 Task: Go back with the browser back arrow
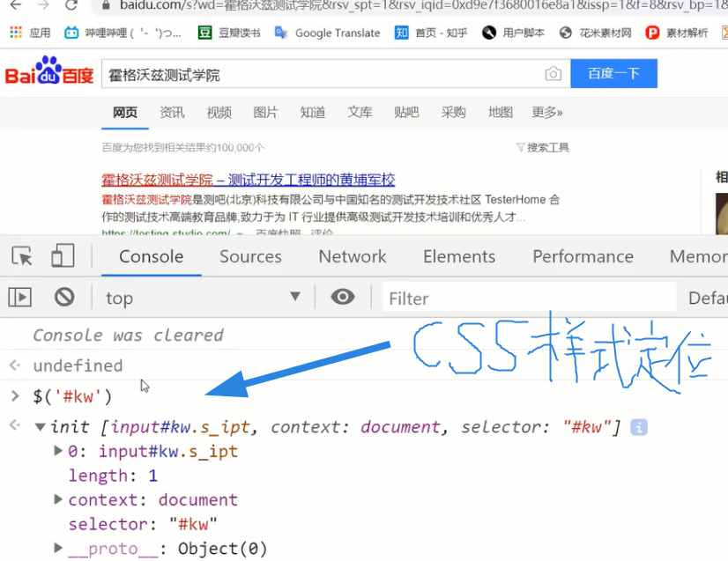coord(16,4)
